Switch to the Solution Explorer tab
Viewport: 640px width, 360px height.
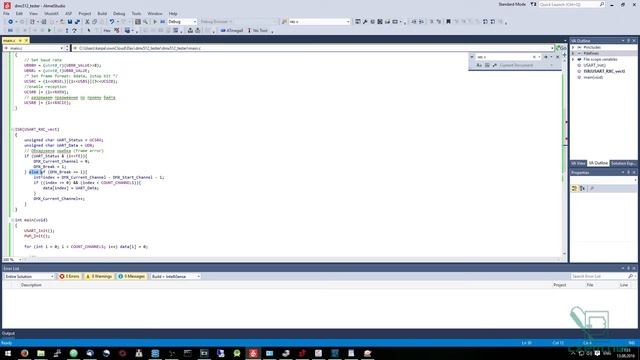(623, 163)
